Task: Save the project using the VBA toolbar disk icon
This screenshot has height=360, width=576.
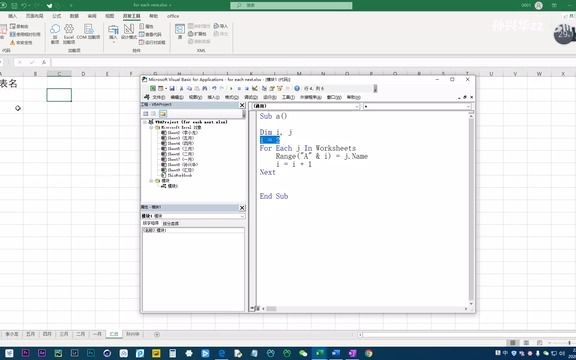Action: pos(172,88)
